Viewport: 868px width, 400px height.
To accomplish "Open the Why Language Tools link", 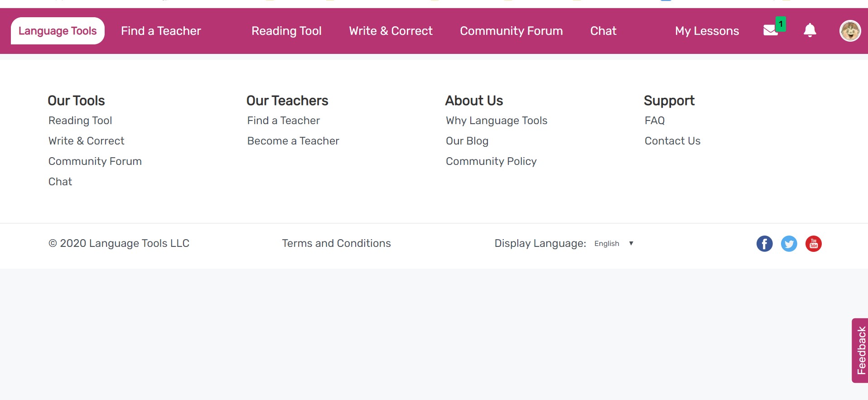I will (x=497, y=120).
